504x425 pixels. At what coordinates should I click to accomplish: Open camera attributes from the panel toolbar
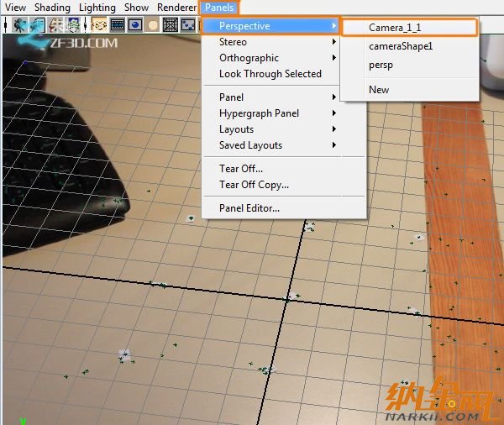coord(35,24)
